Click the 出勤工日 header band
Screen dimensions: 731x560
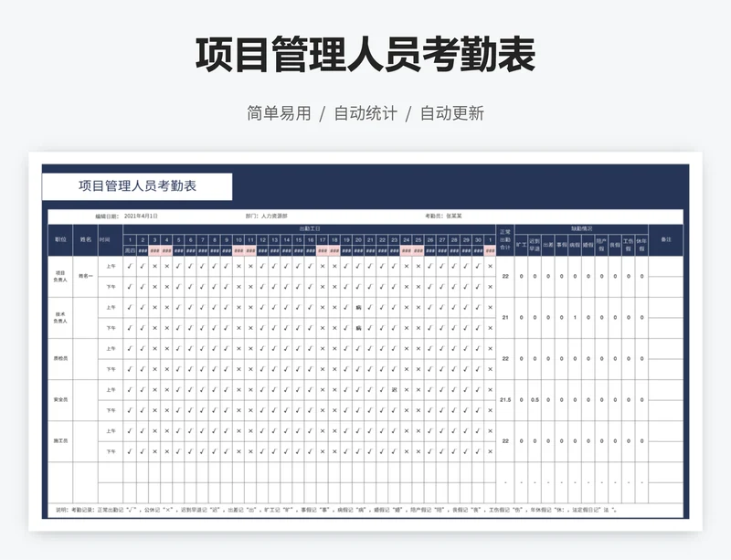tap(310, 229)
